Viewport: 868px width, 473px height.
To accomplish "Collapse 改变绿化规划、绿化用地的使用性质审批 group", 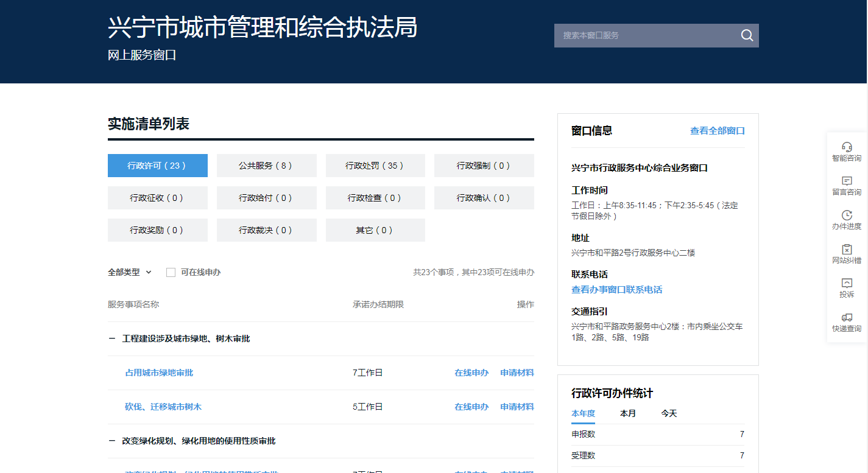I will point(112,441).
